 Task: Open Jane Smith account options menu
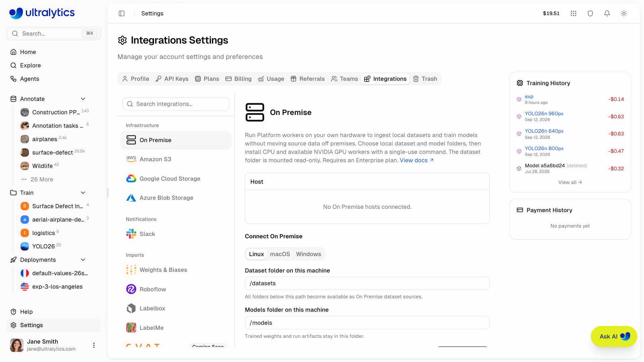[x=94, y=345]
